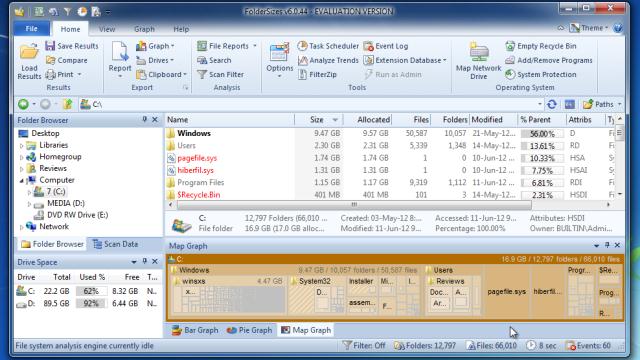Expand the MEDIA (D:) tree node
640x360 pixels.
[29, 204]
